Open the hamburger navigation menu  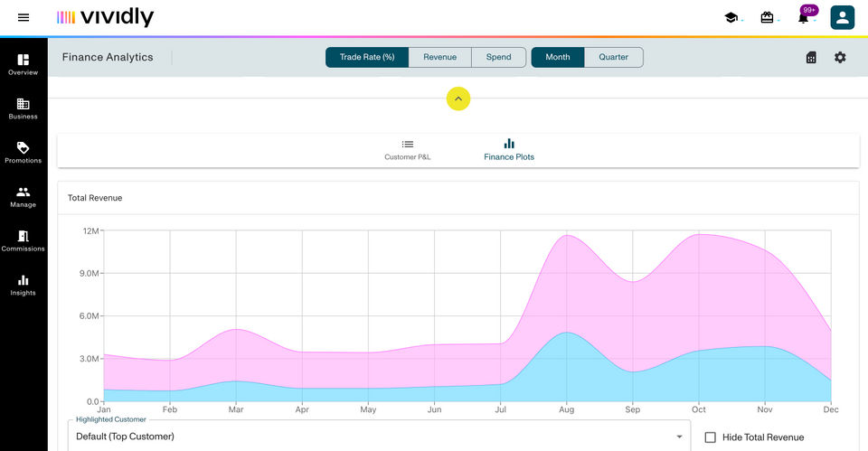[24, 18]
